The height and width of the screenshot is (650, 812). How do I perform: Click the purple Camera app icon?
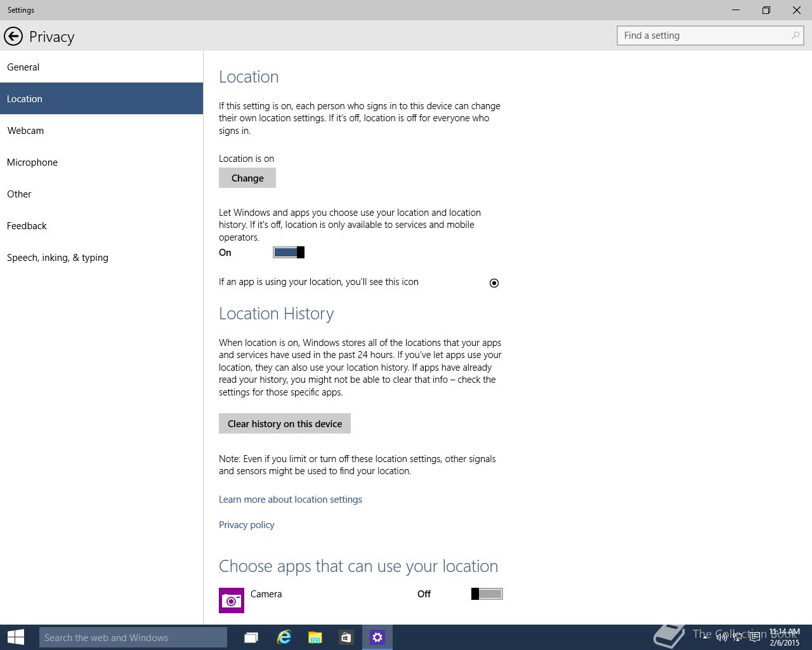tap(232, 600)
